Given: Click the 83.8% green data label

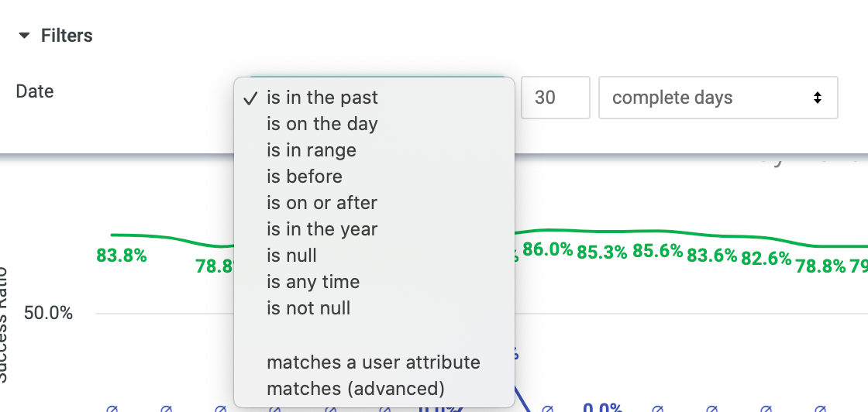Looking at the screenshot, I should pos(121,256).
